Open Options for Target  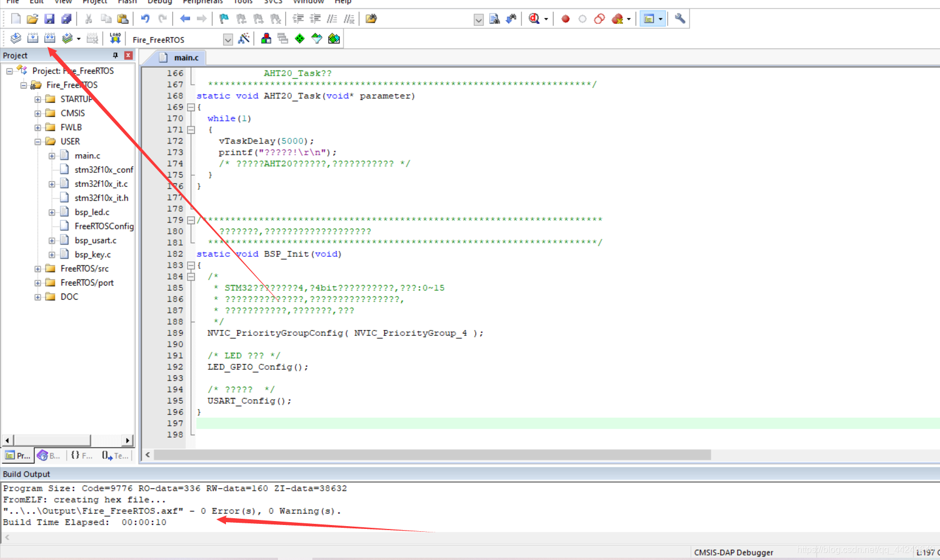(x=244, y=38)
